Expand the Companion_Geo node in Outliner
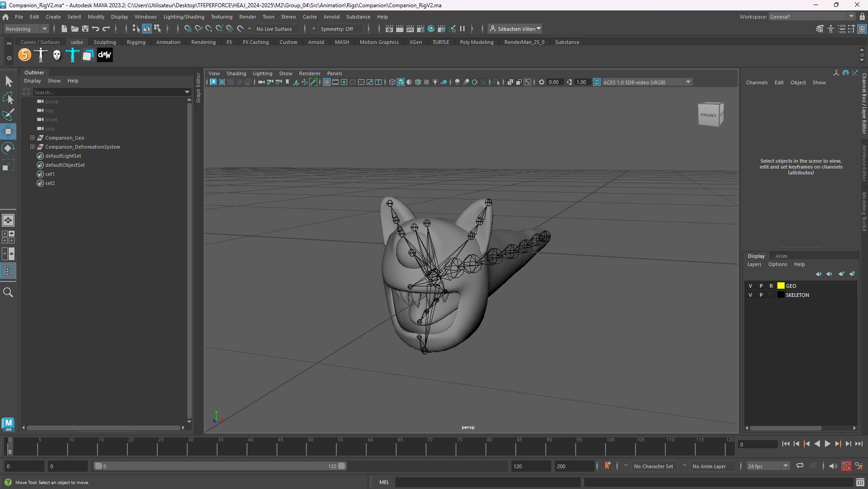This screenshot has width=868, height=489. tap(32, 138)
